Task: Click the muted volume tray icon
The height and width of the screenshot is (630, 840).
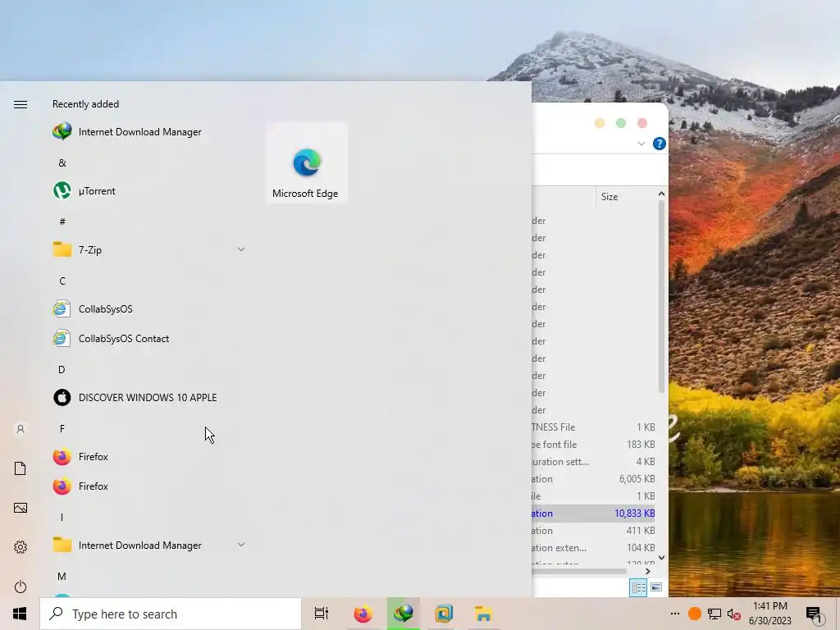Action: pos(734,614)
